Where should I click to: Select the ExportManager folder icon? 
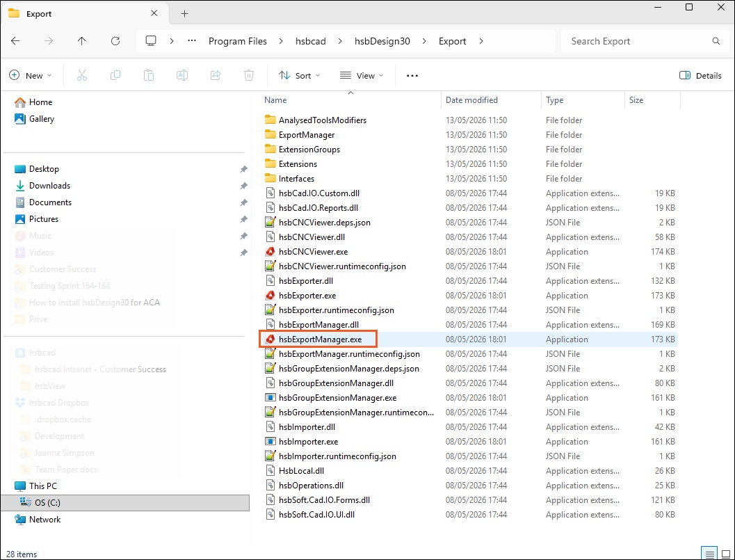(270, 134)
